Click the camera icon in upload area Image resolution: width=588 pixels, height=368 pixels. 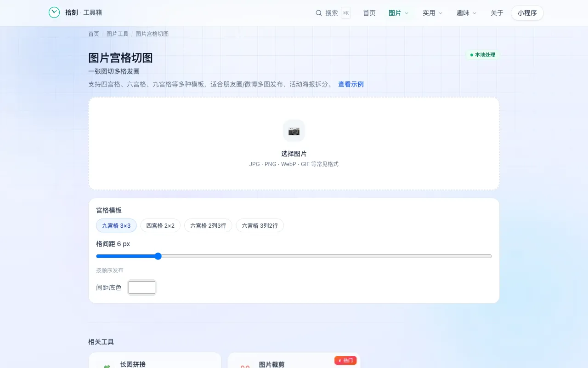click(x=294, y=131)
